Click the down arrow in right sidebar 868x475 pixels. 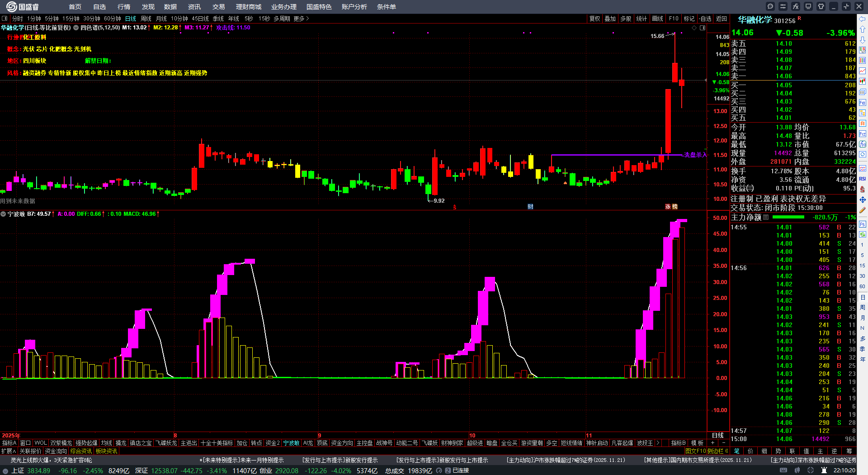point(863,40)
